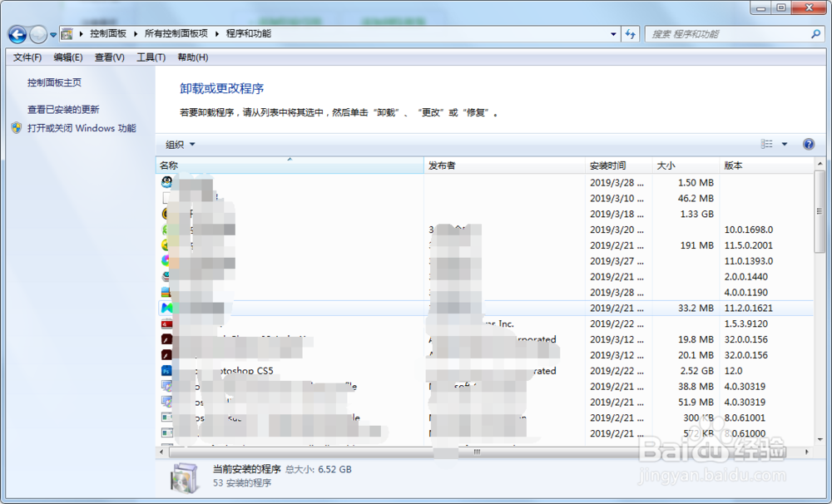Screen dimensions: 832x504
Task: Click the help question mark icon
Action: coord(808,143)
